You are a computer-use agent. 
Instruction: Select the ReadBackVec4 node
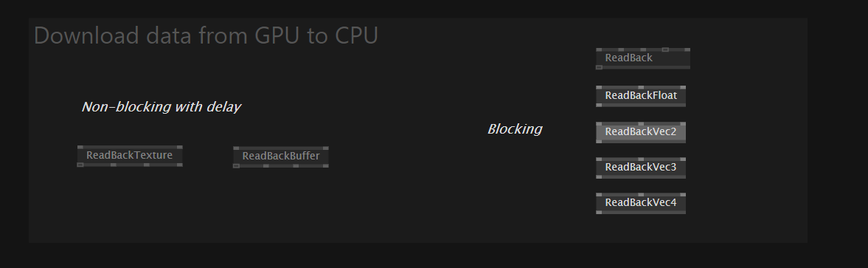[x=640, y=202]
